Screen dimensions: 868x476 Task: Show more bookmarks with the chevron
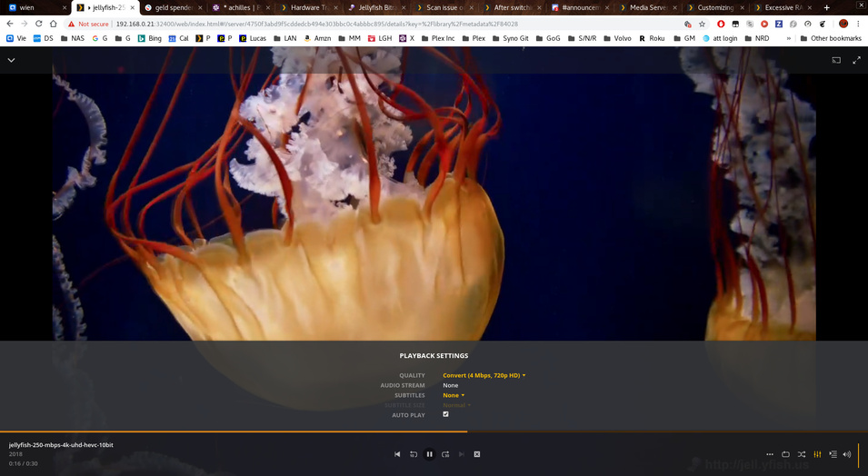coord(788,38)
